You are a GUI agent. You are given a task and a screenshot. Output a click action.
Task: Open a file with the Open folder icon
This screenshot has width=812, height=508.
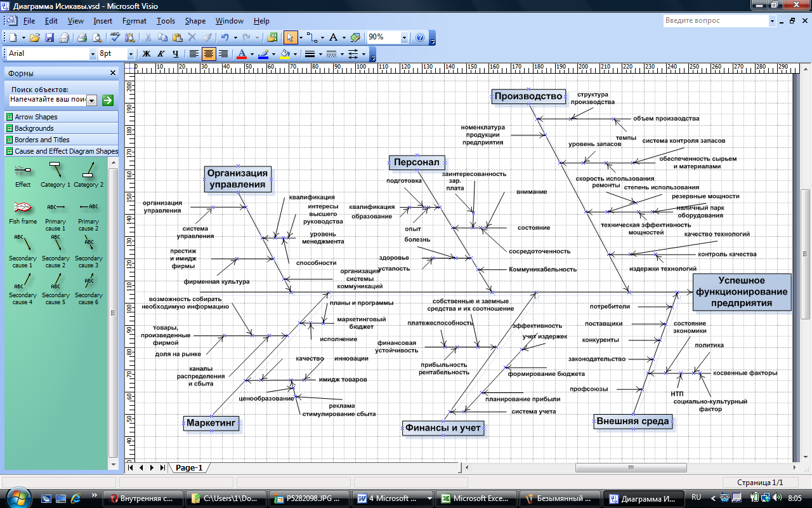(x=36, y=37)
